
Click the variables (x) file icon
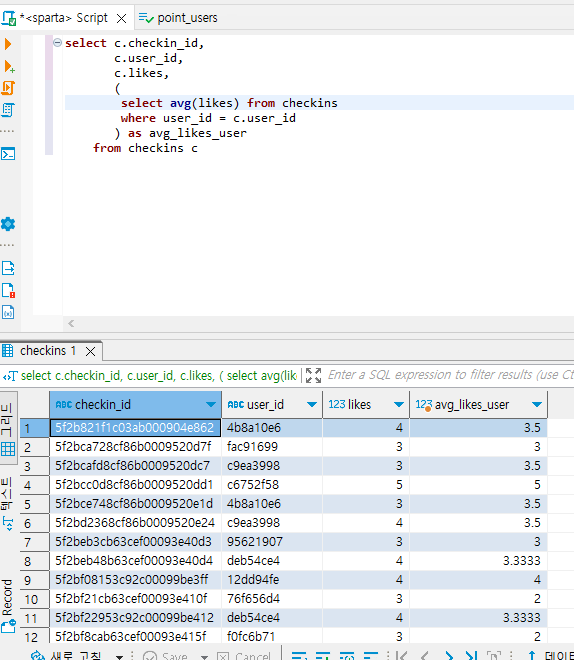click(8, 312)
